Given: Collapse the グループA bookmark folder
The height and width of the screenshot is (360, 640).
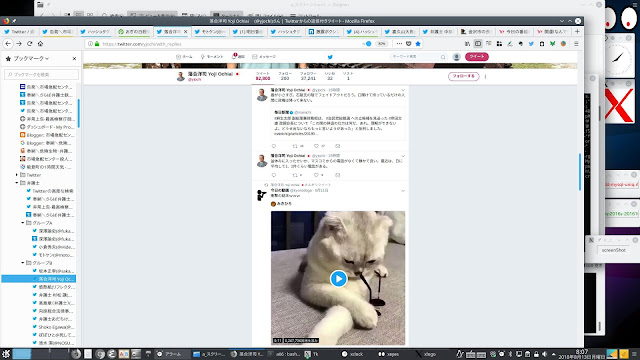Looking at the screenshot, I should [x=22, y=223].
